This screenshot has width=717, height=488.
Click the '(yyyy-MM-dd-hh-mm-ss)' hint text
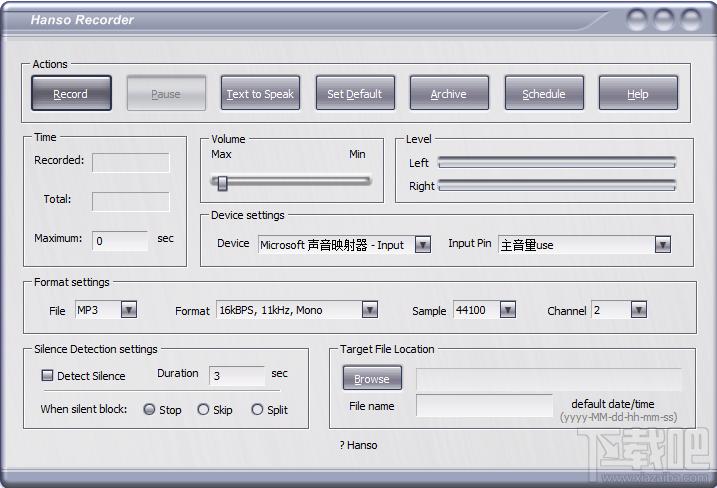click(x=619, y=417)
